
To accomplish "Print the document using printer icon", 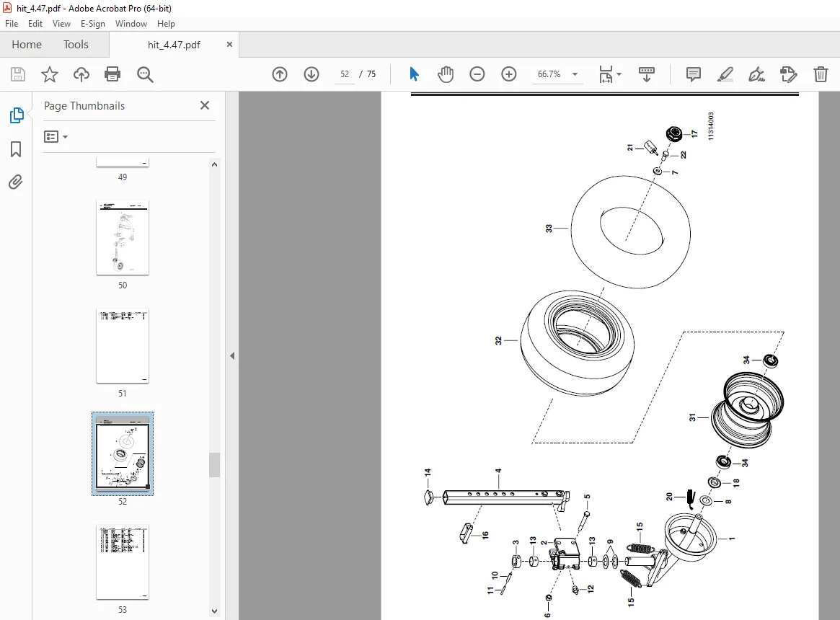I will [112, 74].
